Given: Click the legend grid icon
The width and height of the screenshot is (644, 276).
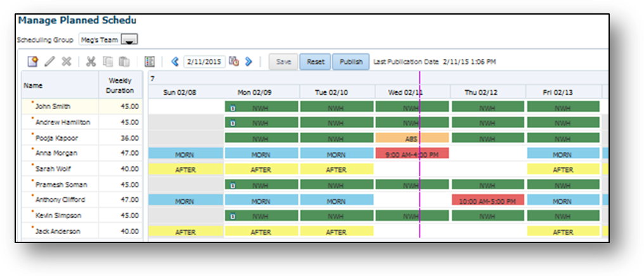Looking at the screenshot, I should click(150, 62).
